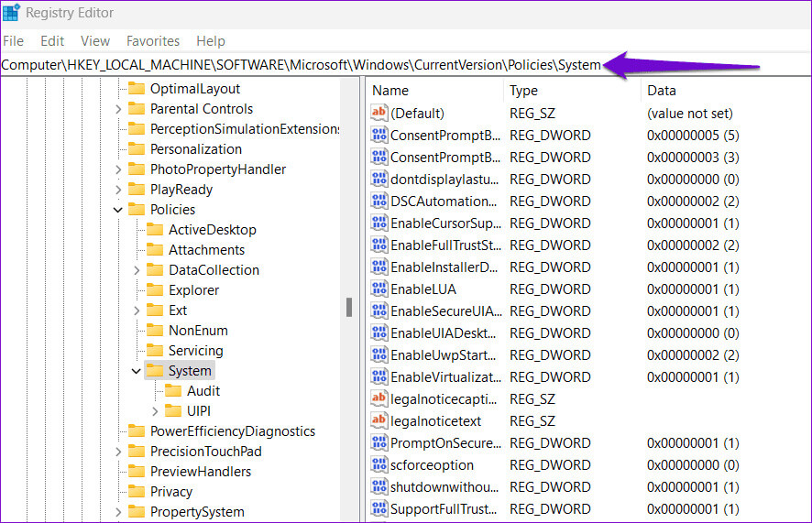Viewport: 812px width, 523px height.
Task: Select the PreviewHandlers key
Action: click(x=201, y=472)
